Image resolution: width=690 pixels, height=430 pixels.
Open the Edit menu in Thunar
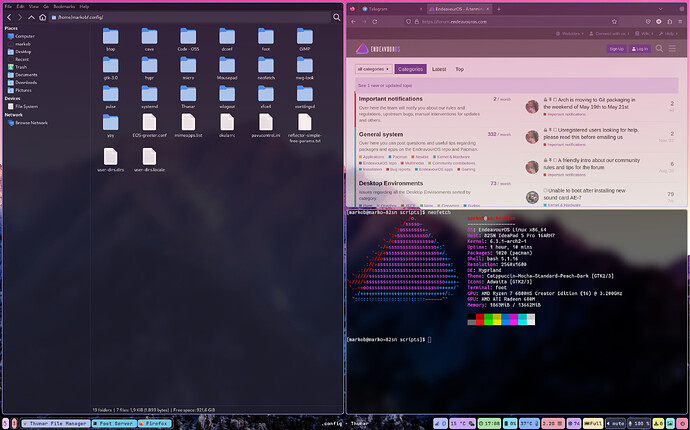click(20, 7)
